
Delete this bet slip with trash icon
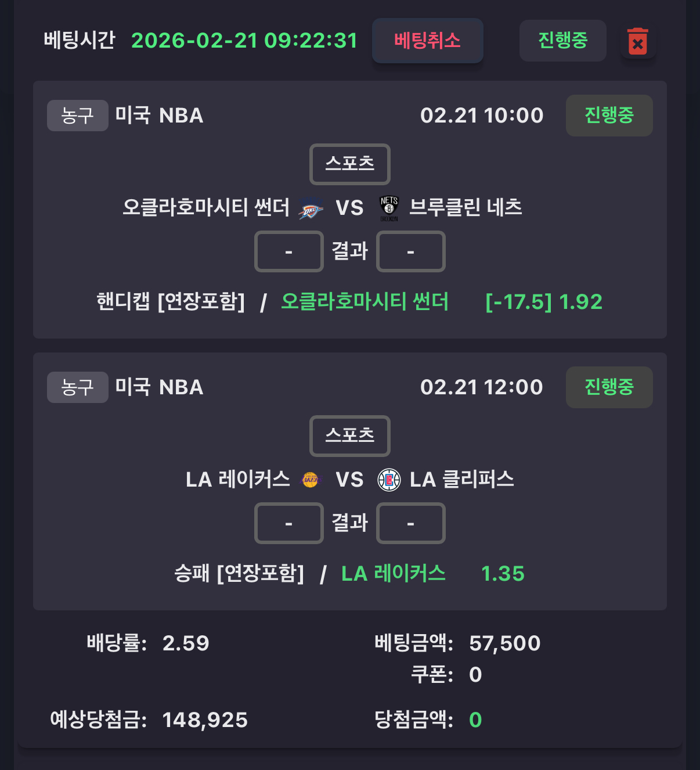pyautogui.click(x=638, y=42)
